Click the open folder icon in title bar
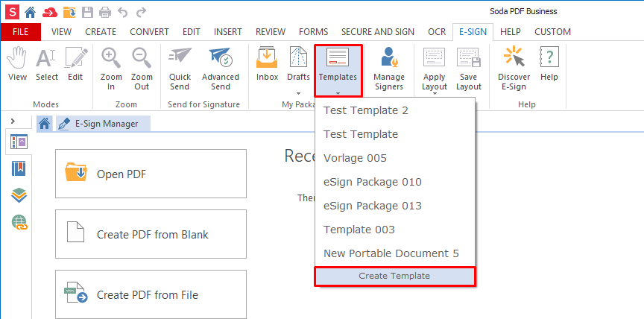 coord(69,13)
